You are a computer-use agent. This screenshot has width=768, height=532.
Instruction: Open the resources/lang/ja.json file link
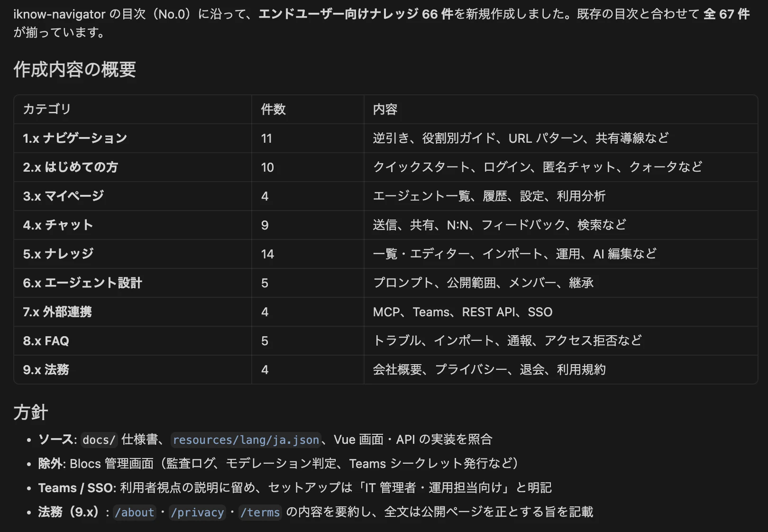pos(246,440)
